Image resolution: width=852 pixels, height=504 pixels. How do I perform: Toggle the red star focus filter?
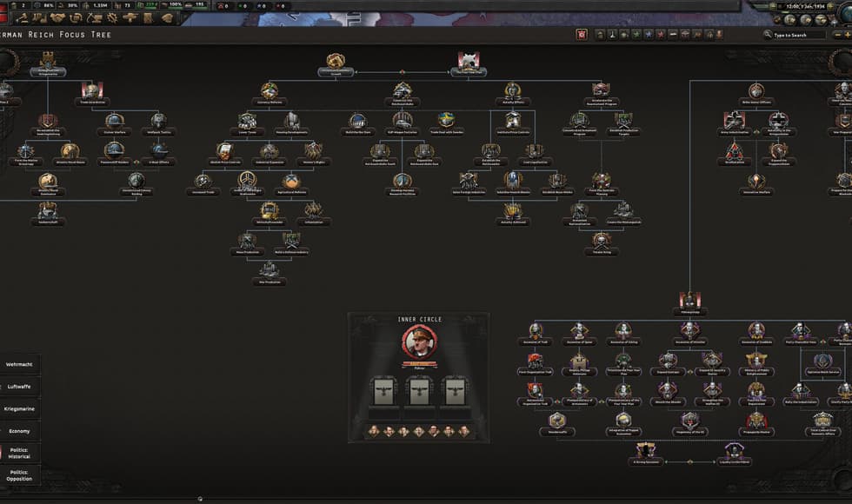(x=661, y=34)
